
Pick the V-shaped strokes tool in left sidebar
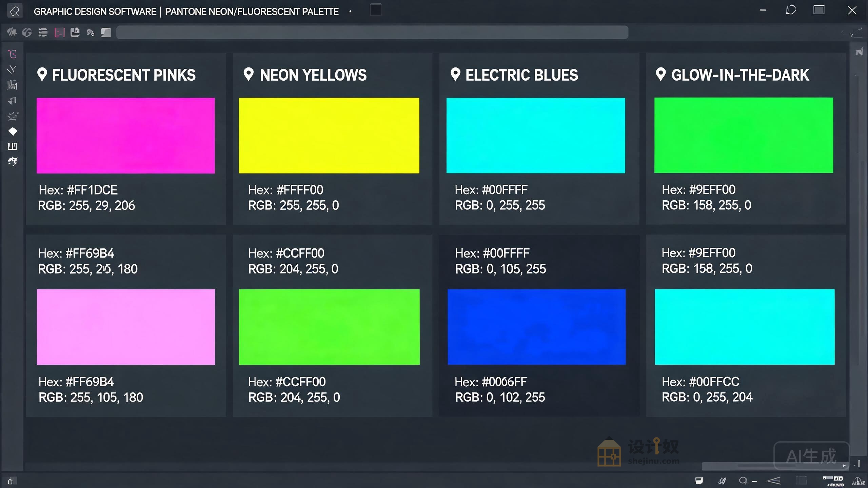click(12, 69)
